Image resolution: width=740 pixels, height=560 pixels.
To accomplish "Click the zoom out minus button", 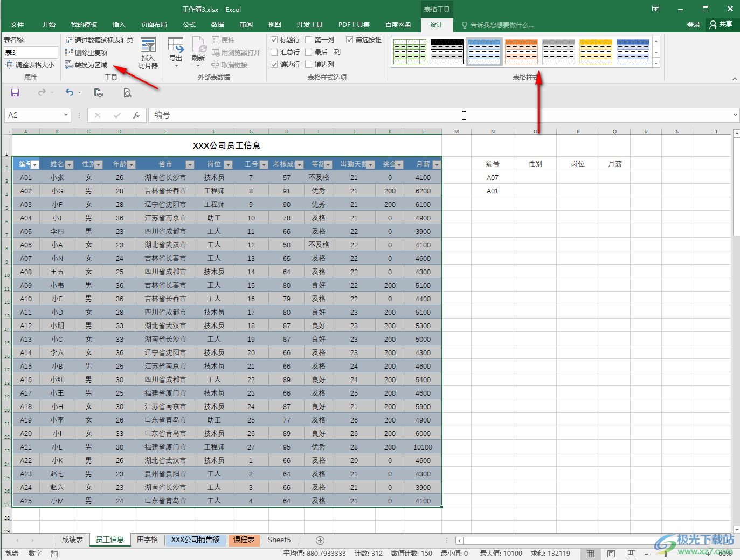I will click(x=646, y=554).
